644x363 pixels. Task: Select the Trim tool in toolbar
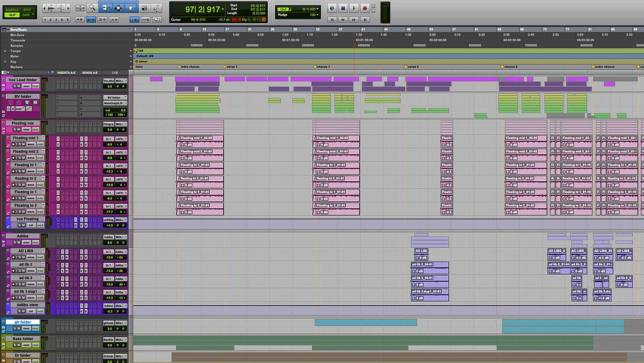[x=105, y=7]
